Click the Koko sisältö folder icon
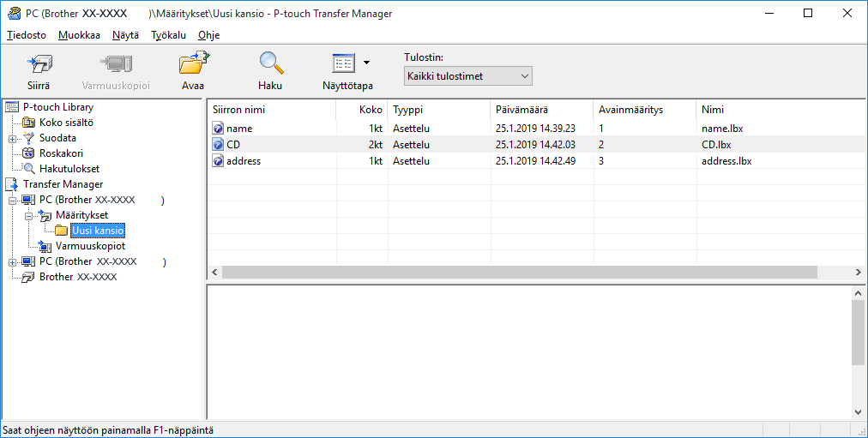 tap(29, 123)
